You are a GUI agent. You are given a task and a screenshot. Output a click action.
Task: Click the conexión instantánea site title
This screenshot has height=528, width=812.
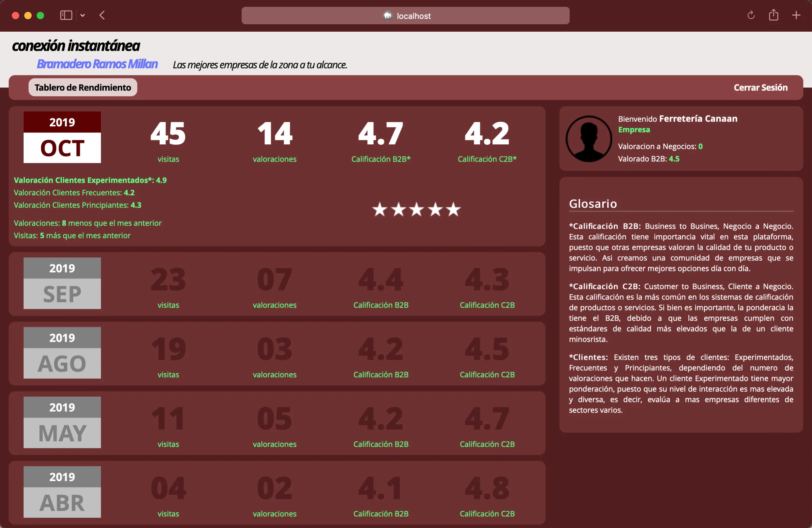[76, 46]
